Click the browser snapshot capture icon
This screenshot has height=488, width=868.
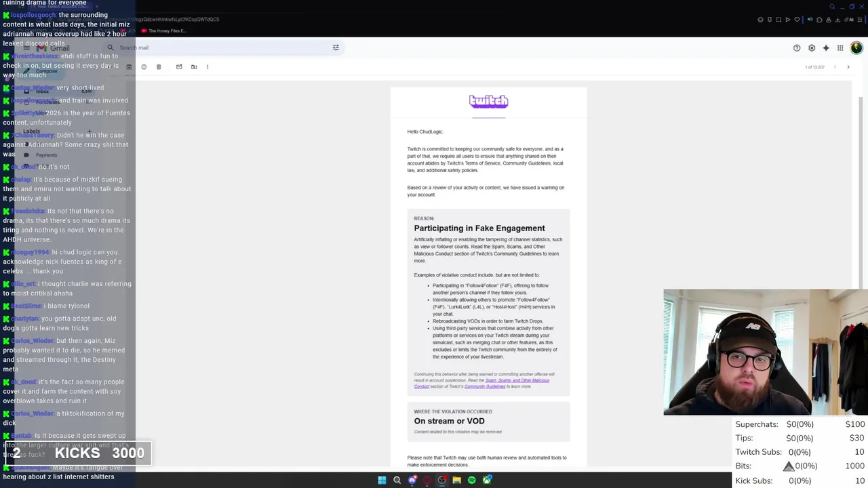coord(778,20)
